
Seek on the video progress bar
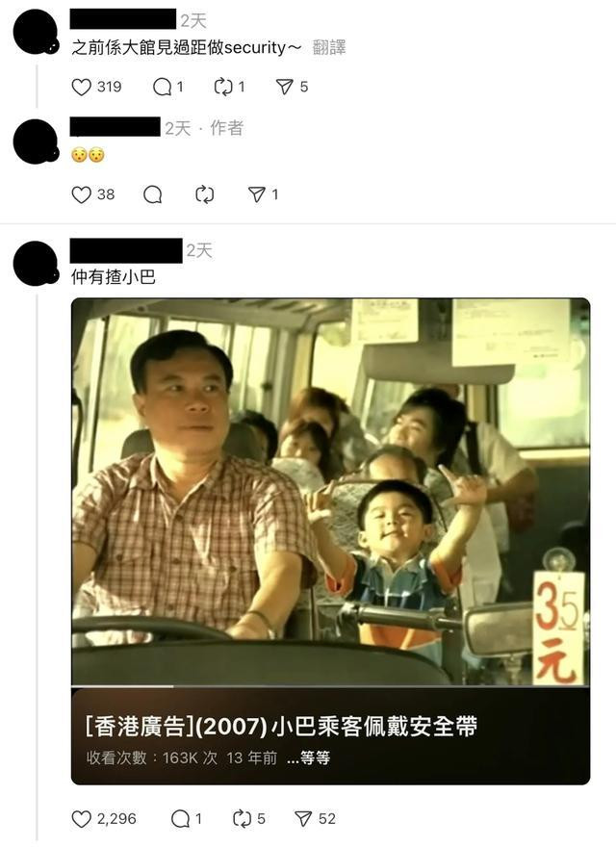[330, 686]
